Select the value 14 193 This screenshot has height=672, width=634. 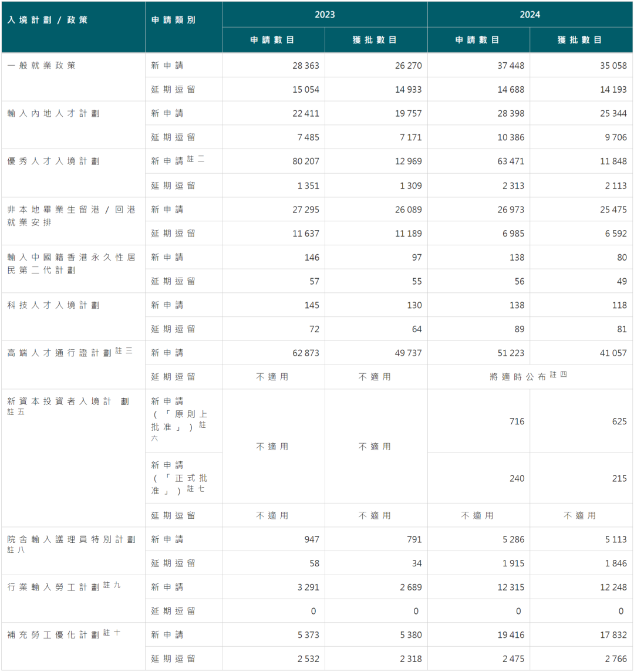point(613,90)
